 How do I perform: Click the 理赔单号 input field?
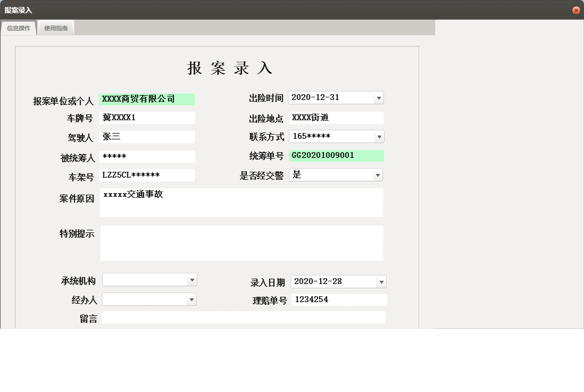[346, 299]
